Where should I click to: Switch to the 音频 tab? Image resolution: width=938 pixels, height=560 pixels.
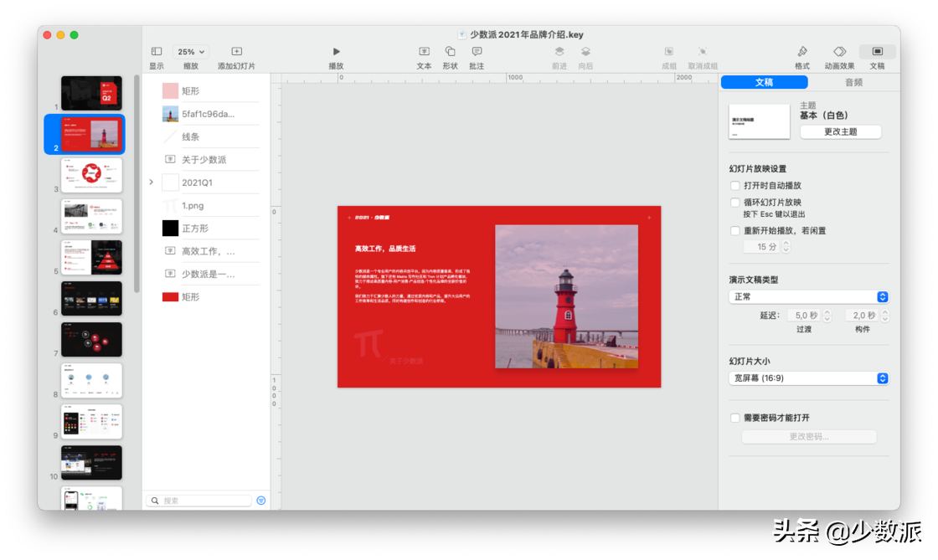[x=853, y=83]
